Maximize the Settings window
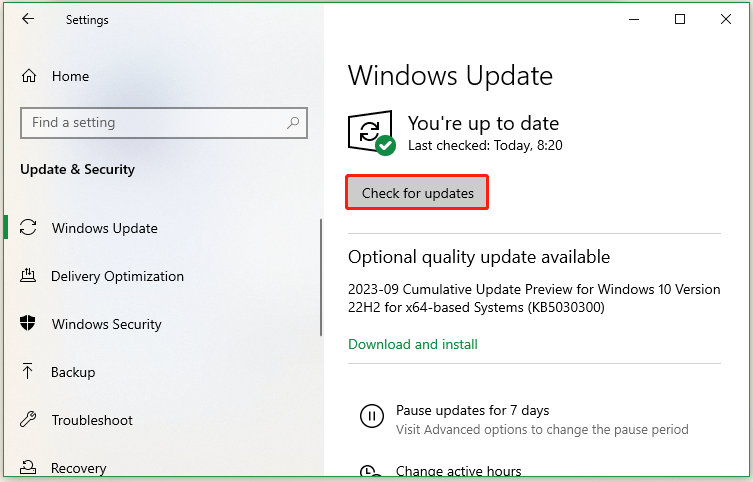 pyautogui.click(x=680, y=19)
